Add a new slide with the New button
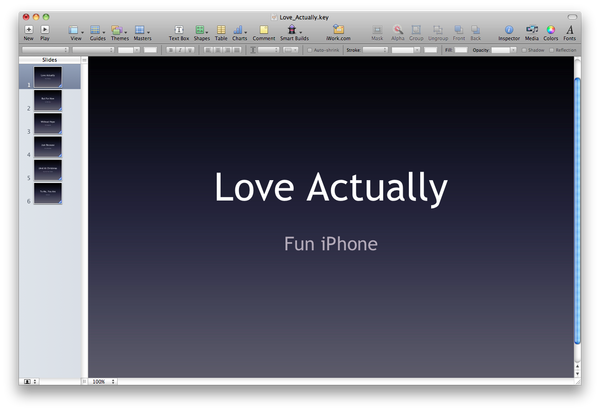Viewport: 600px width, 411px height. coord(29,33)
